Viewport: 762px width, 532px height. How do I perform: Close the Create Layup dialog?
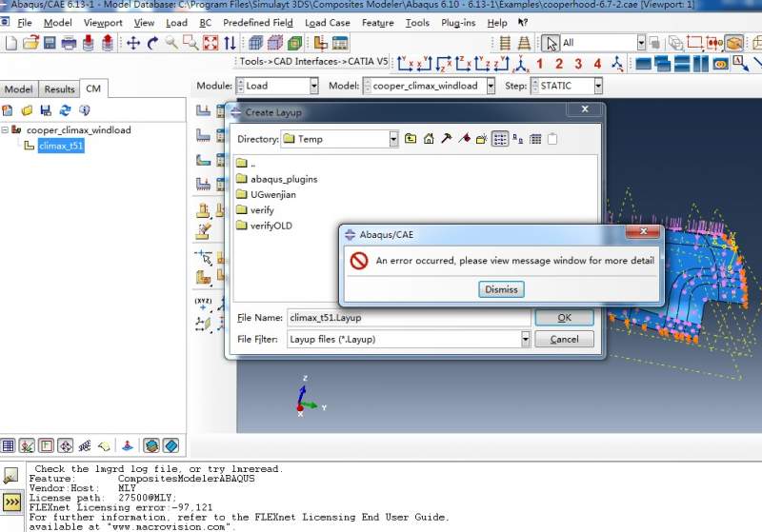[x=585, y=109]
